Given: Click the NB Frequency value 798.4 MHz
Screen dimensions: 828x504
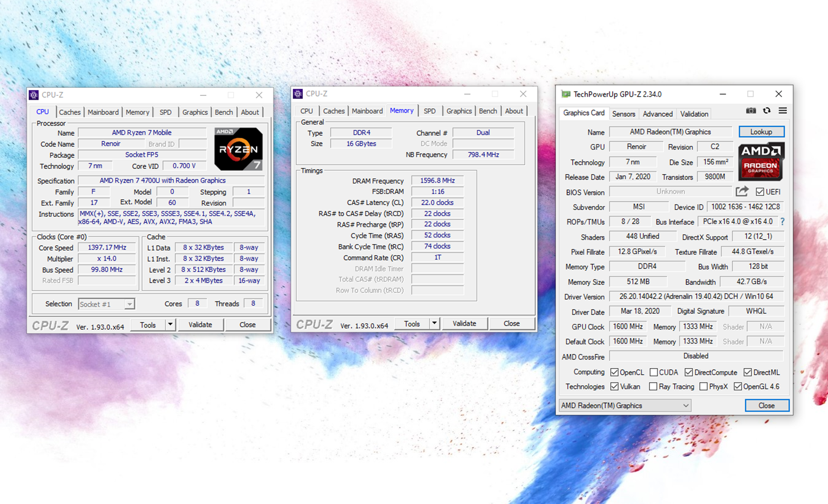Looking at the screenshot, I should click(483, 155).
